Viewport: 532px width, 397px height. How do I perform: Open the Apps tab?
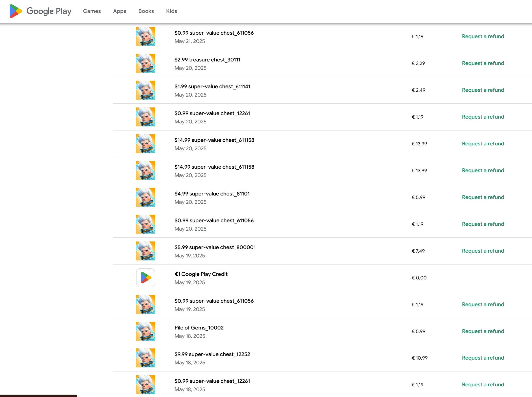click(119, 11)
